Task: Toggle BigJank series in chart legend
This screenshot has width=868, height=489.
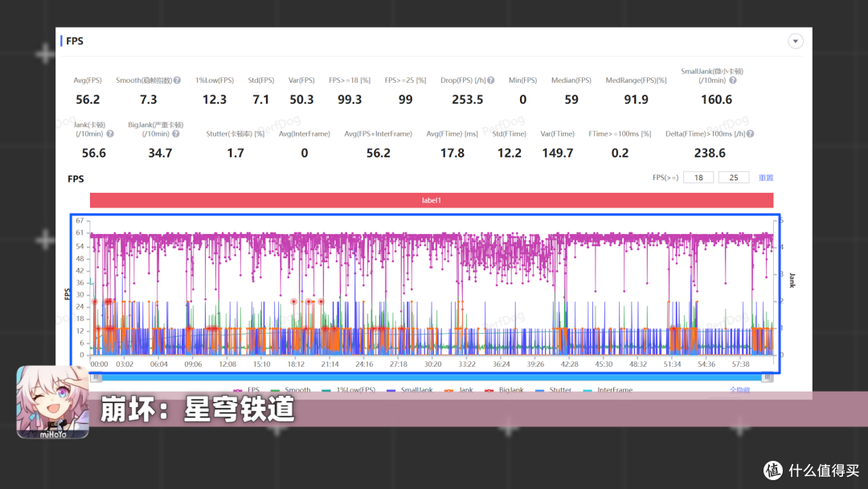Action: point(504,390)
